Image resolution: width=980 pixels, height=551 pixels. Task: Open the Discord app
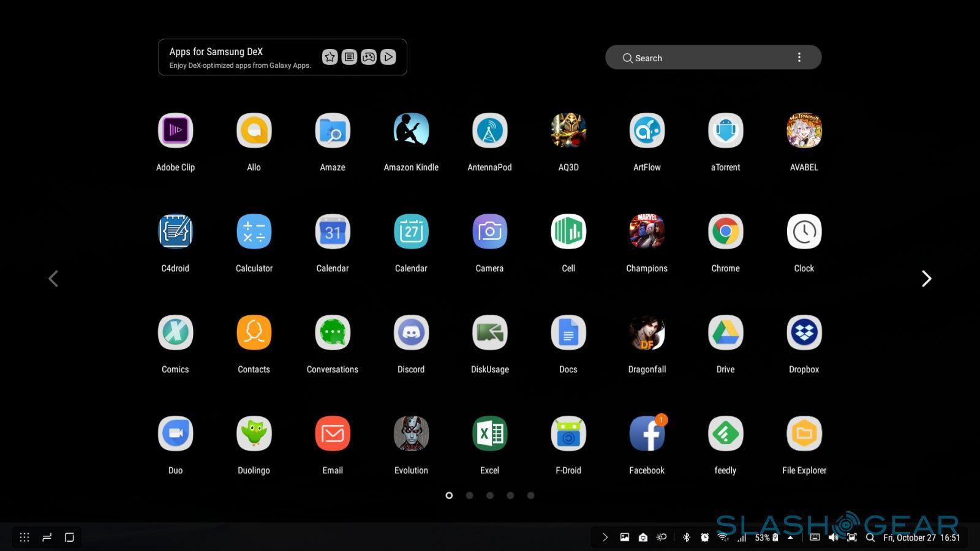(411, 333)
